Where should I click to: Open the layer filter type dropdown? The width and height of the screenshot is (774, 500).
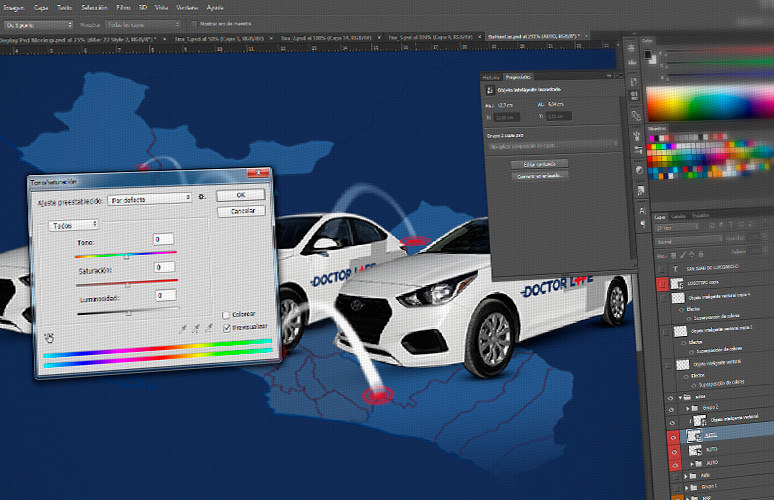click(x=678, y=228)
